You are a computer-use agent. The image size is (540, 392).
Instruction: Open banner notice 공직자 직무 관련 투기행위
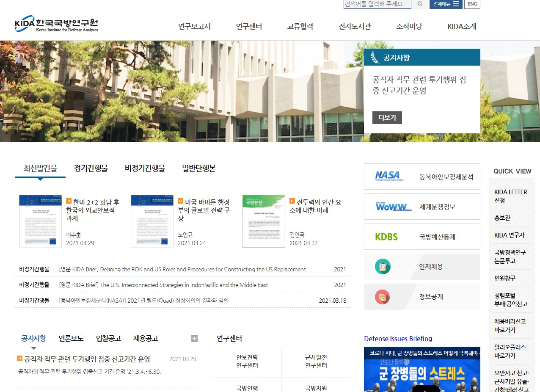click(419, 85)
